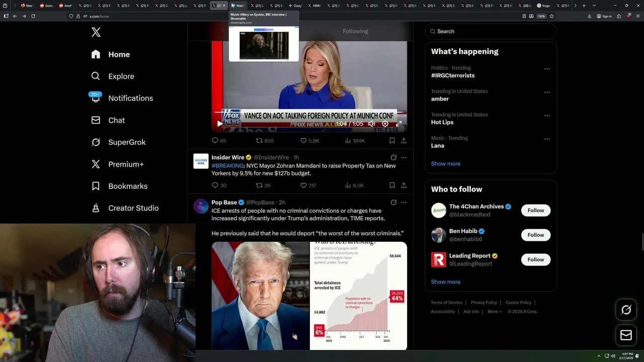
Task: Open the #BREAKING hashtag link
Action: tap(227, 165)
